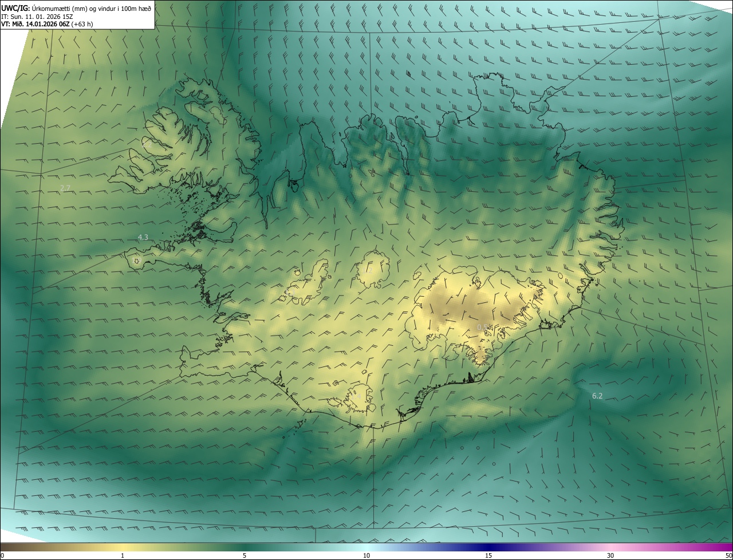Click the UWC/IG map title text
The height and width of the screenshot is (560, 733).
(16, 8)
